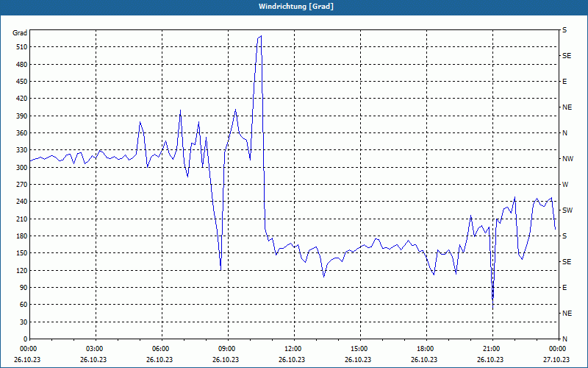Click the y-axis value 510
Image resolution: width=588 pixels, height=368 pixels.
21,47
